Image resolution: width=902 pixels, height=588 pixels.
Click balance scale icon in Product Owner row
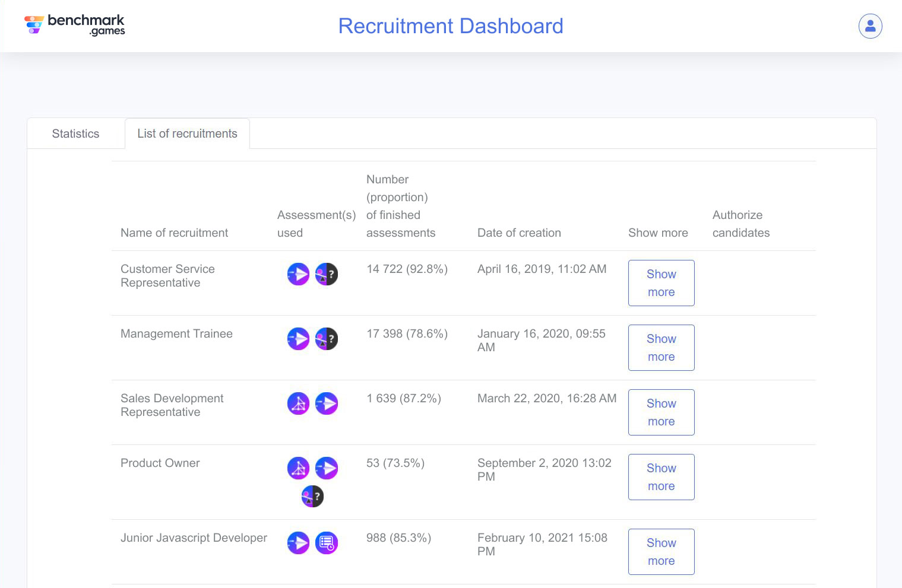(x=312, y=496)
